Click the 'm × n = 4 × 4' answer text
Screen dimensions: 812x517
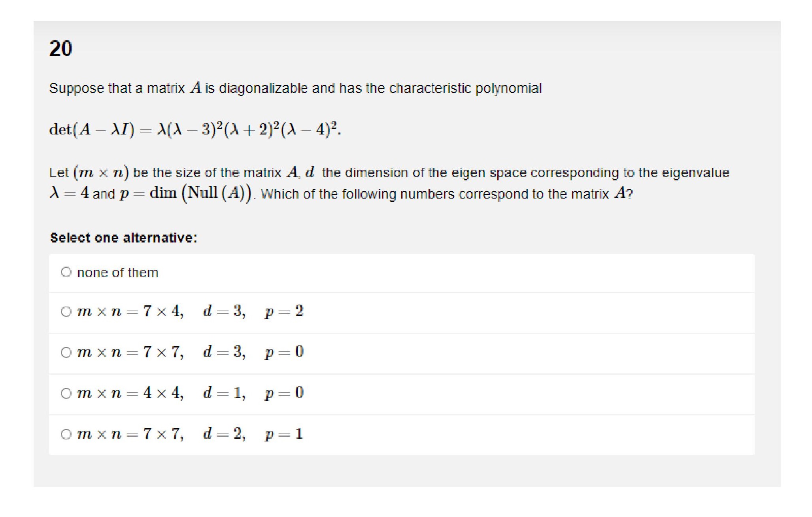click(130, 393)
